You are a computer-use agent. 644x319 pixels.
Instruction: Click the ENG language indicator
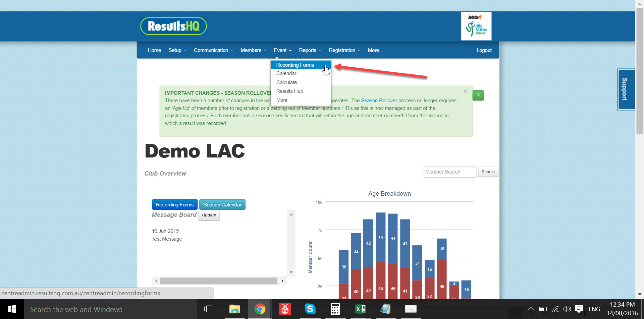click(594, 309)
